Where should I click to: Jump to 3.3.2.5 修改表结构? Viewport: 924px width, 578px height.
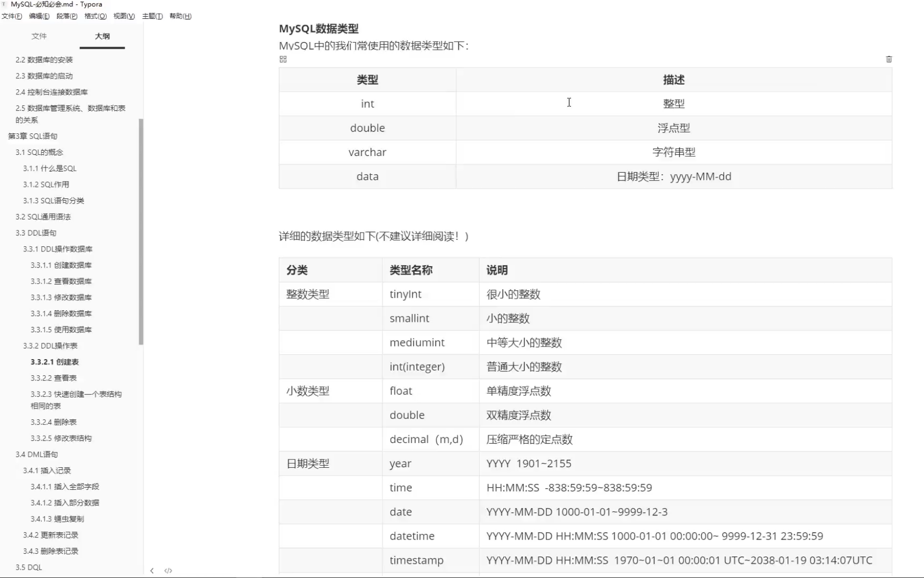(x=61, y=438)
